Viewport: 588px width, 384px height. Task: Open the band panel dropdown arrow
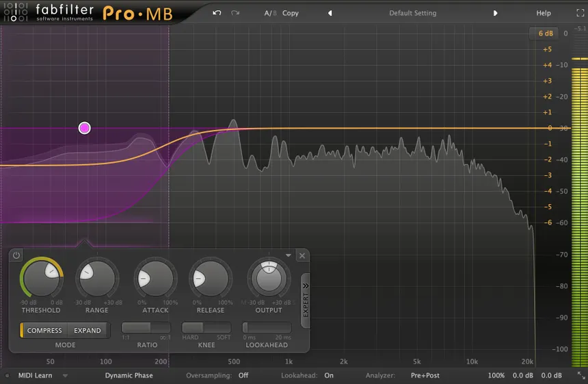(x=289, y=255)
